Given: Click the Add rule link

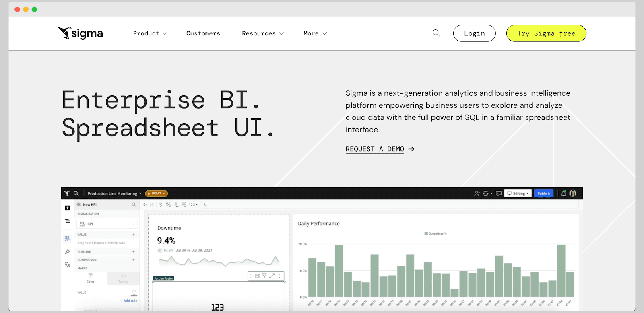Looking at the screenshot, I should click(128, 301).
